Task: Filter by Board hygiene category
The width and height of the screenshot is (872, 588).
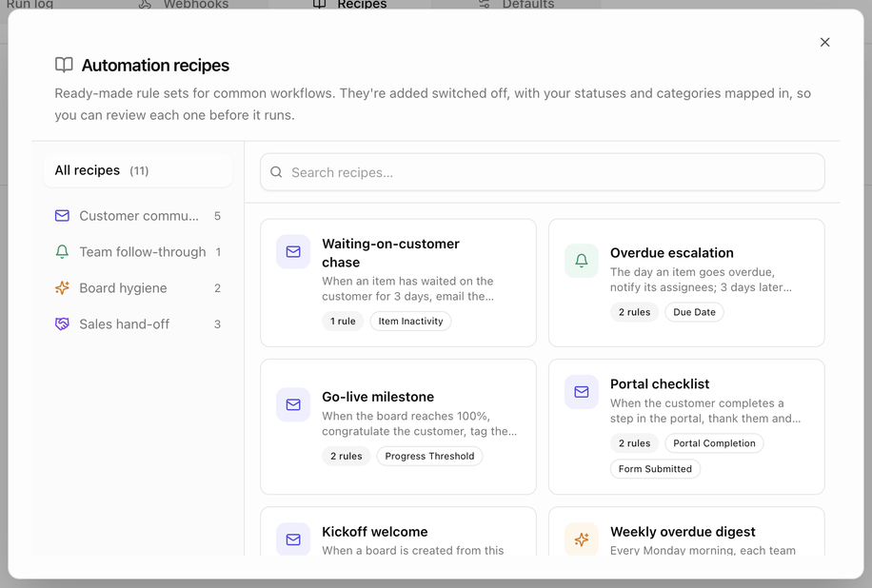Action: [137, 288]
